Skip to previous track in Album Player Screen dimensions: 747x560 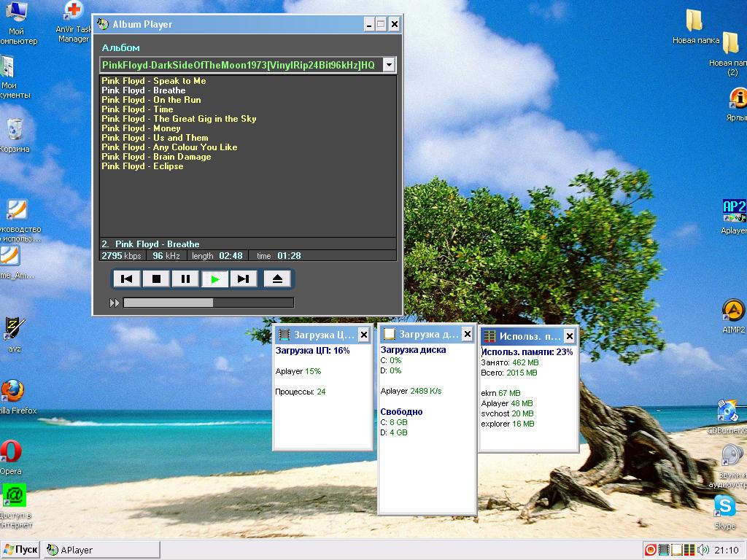127,279
